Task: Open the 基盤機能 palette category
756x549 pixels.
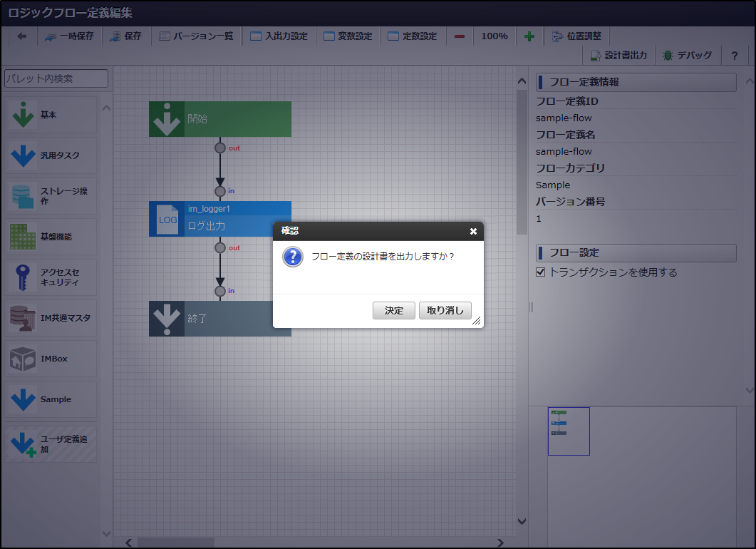Action: tap(24, 236)
